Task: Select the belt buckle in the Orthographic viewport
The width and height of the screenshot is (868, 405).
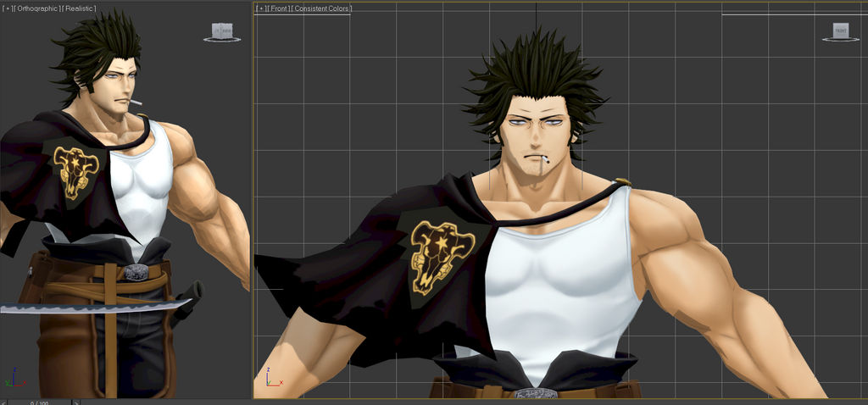Action: [136, 272]
